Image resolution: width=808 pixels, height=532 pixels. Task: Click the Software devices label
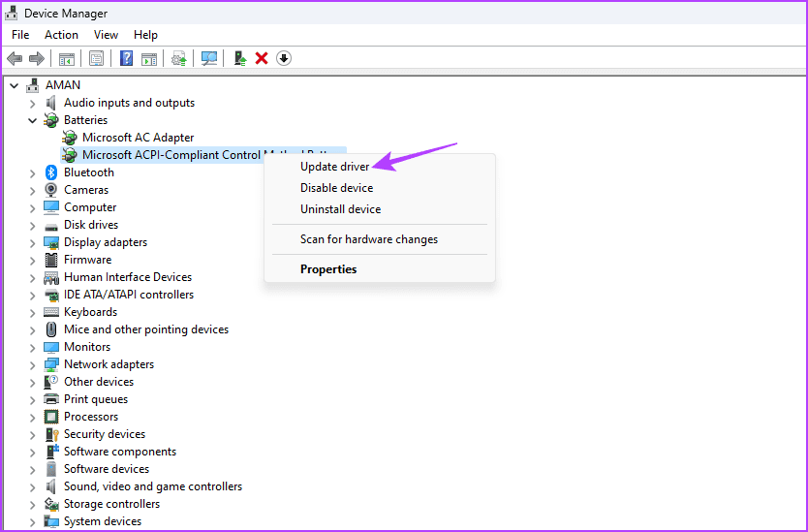[107, 469]
